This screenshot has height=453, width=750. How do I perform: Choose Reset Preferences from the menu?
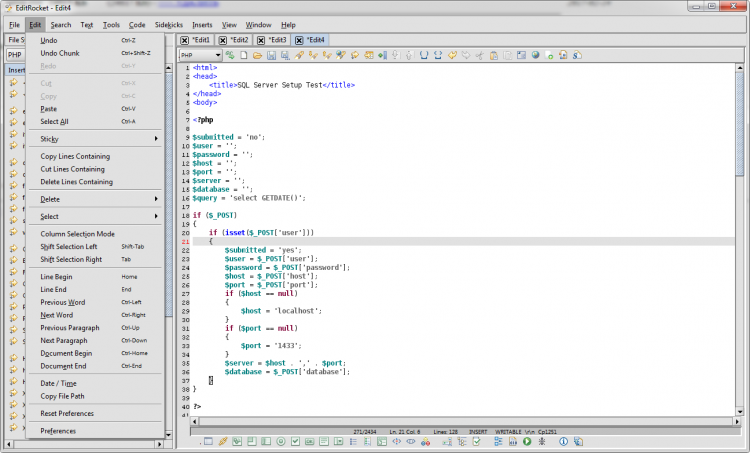(x=67, y=413)
